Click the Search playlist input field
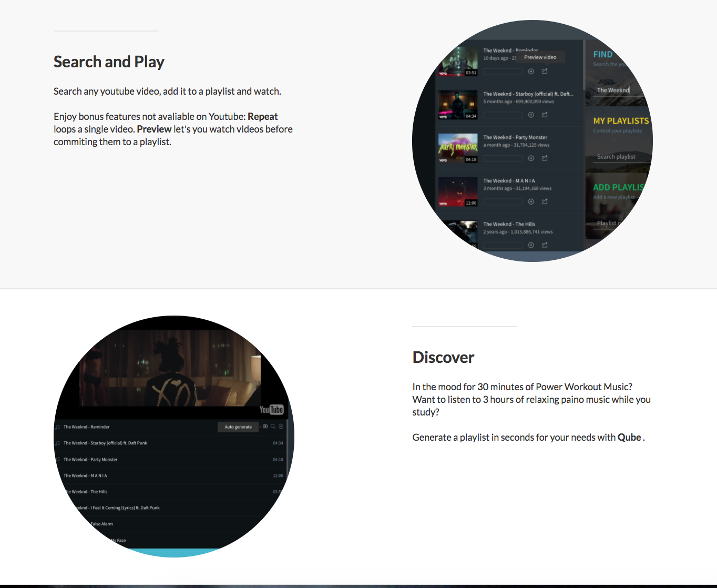The width and height of the screenshot is (717, 588). point(621,157)
